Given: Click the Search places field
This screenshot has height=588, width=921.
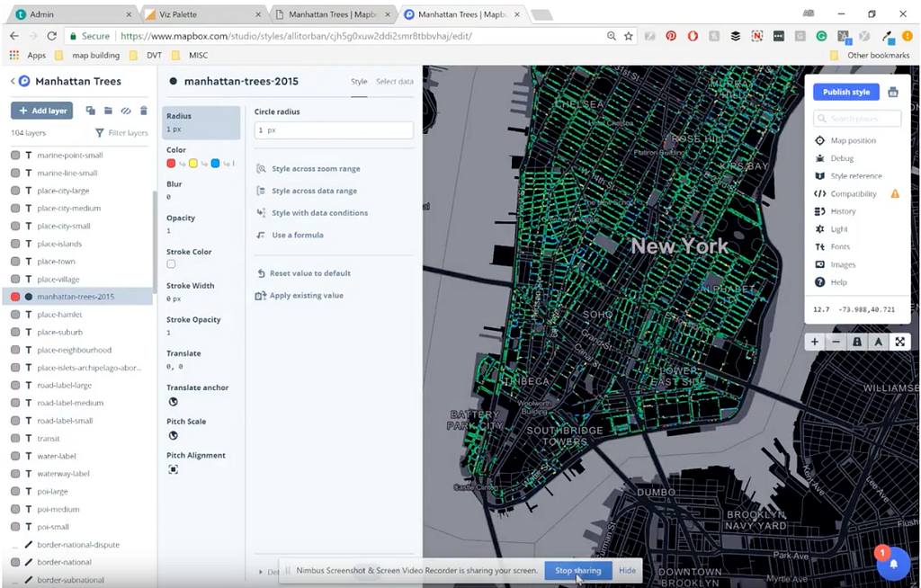Looking at the screenshot, I should pyautogui.click(x=857, y=119).
